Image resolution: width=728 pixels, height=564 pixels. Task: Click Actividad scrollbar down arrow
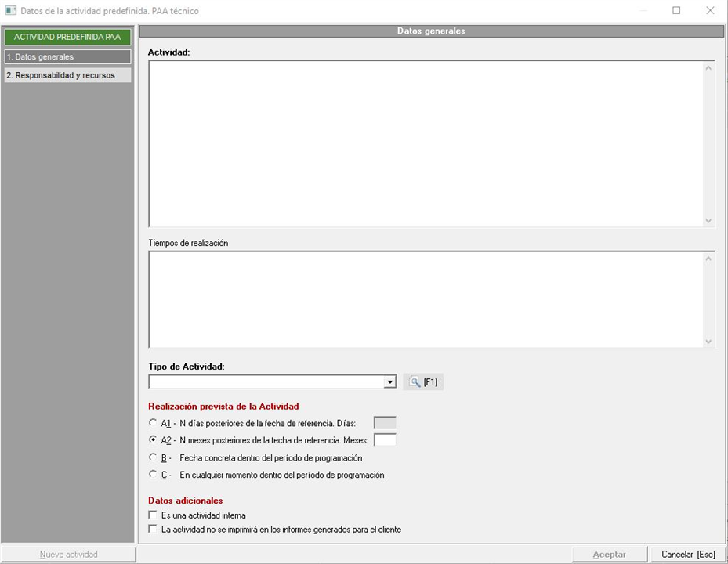click(x=708, y=220)
